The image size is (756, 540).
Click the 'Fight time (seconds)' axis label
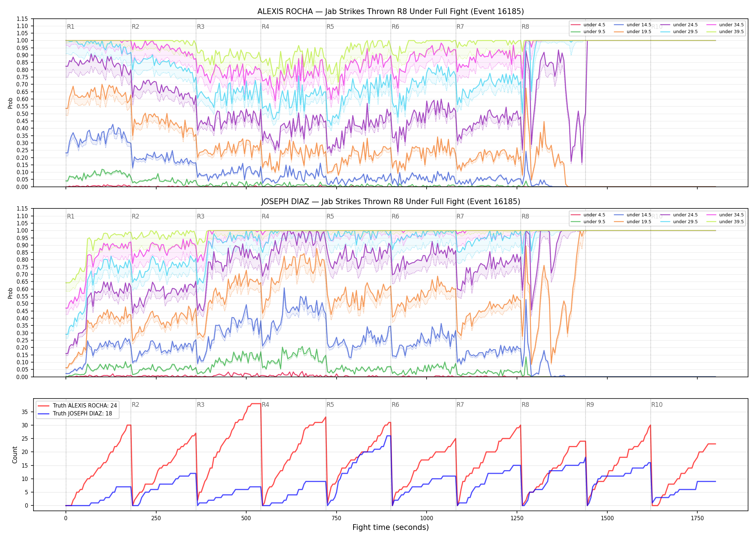(391, 527)
